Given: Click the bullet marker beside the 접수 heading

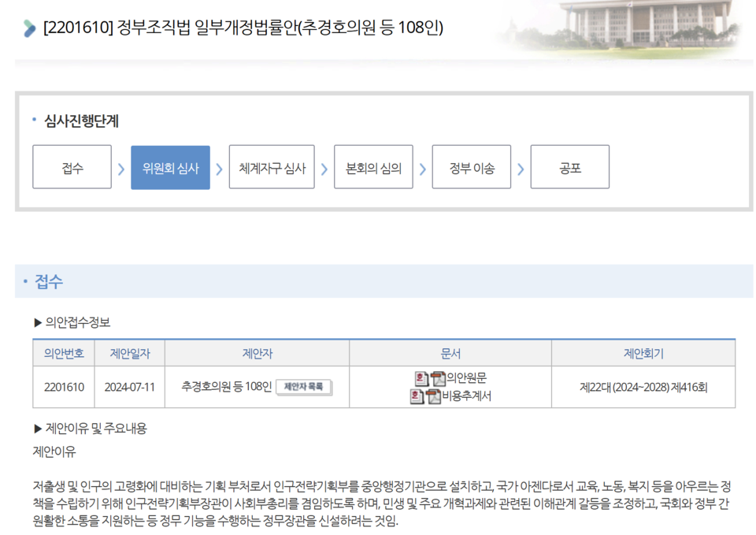Looking at the screenshot, I should pos(25,281).
